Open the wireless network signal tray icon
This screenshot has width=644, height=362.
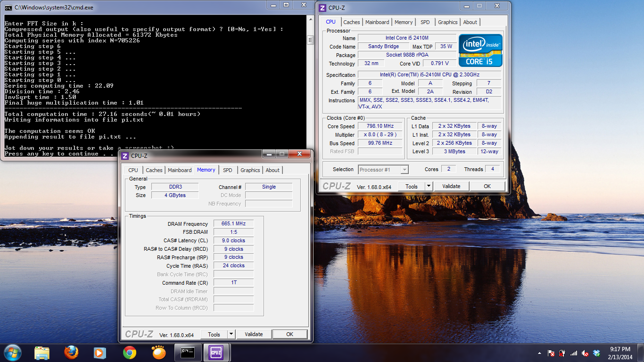tap(574, 353)
